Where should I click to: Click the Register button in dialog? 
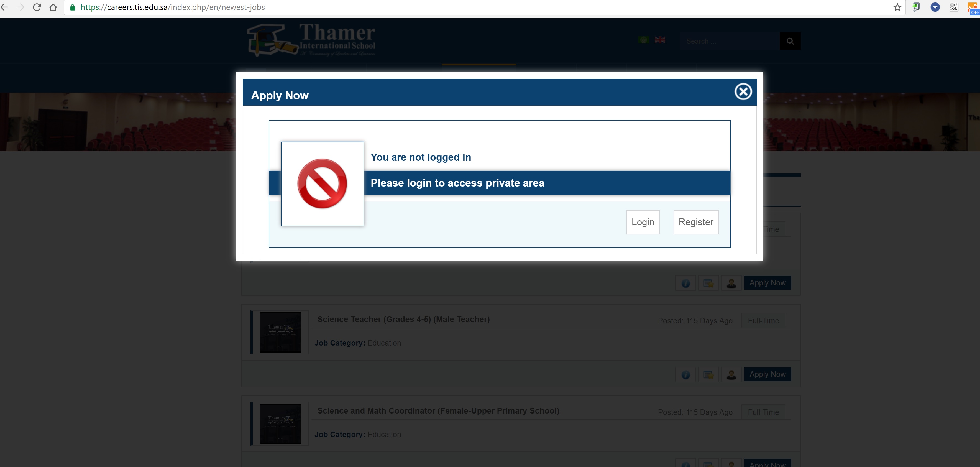(x=695, y=222)
